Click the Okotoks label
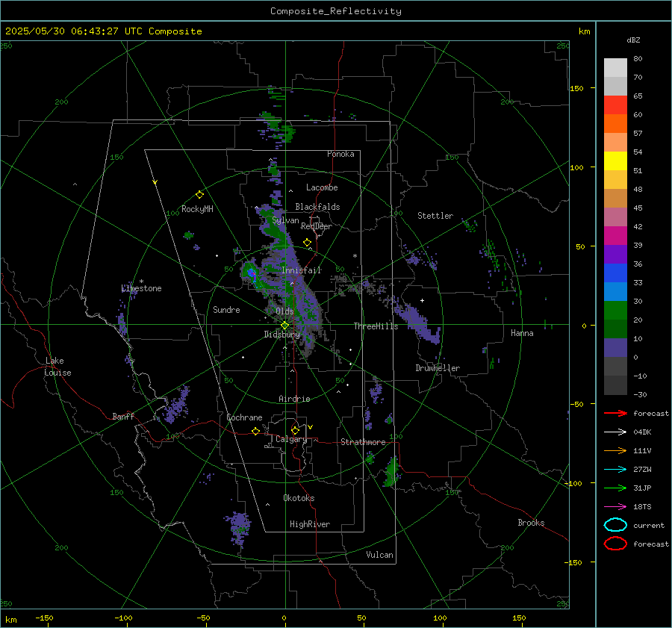This screenshot has height=628, width=672. click(299, 498)
